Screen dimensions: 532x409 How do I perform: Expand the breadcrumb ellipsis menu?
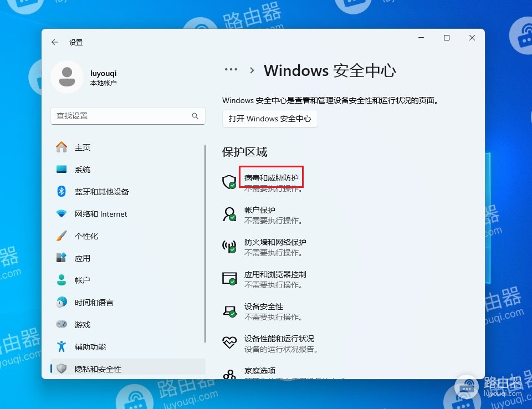tap(231, 70)
